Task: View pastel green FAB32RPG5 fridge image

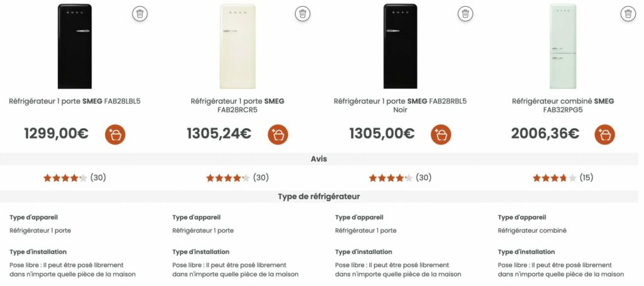Action: click(563, 47)
